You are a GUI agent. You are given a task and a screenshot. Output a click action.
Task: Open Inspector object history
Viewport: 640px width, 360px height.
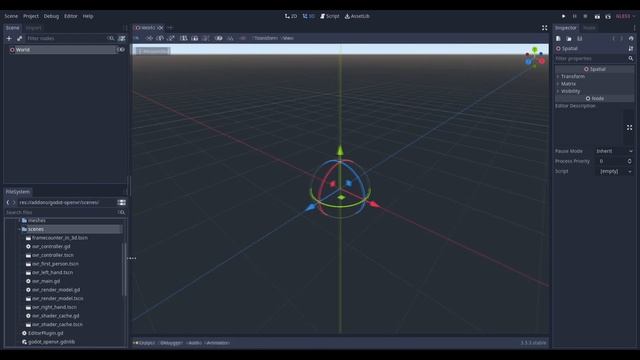point(631,38)
